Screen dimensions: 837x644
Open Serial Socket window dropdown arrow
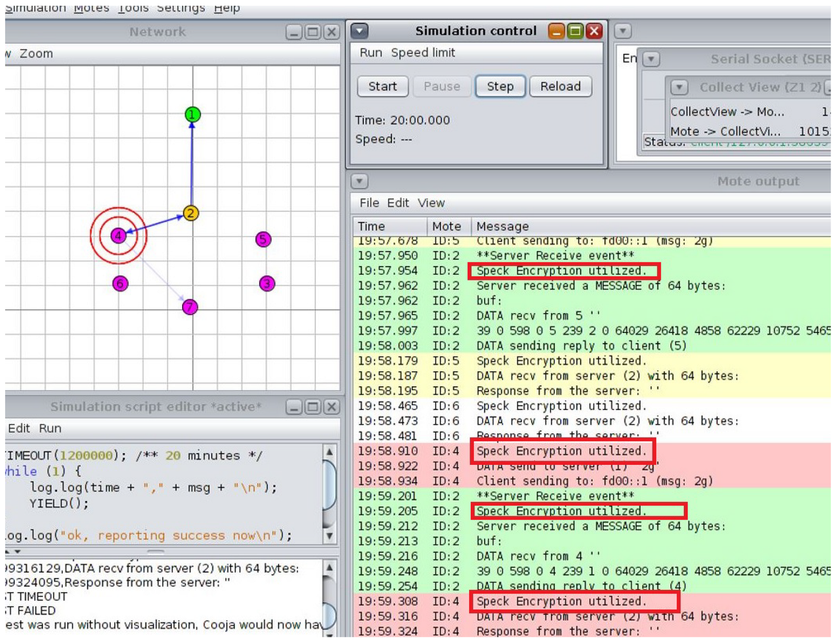[x=651, y=59]
